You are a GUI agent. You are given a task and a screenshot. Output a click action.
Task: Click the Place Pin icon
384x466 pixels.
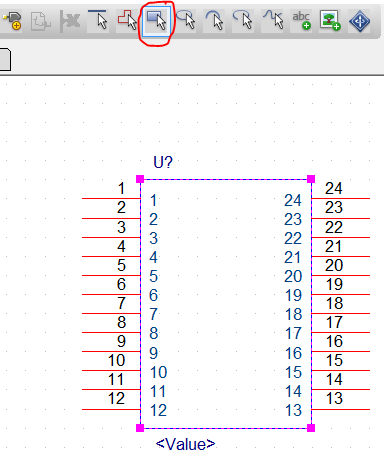click(x=12, y=21)
